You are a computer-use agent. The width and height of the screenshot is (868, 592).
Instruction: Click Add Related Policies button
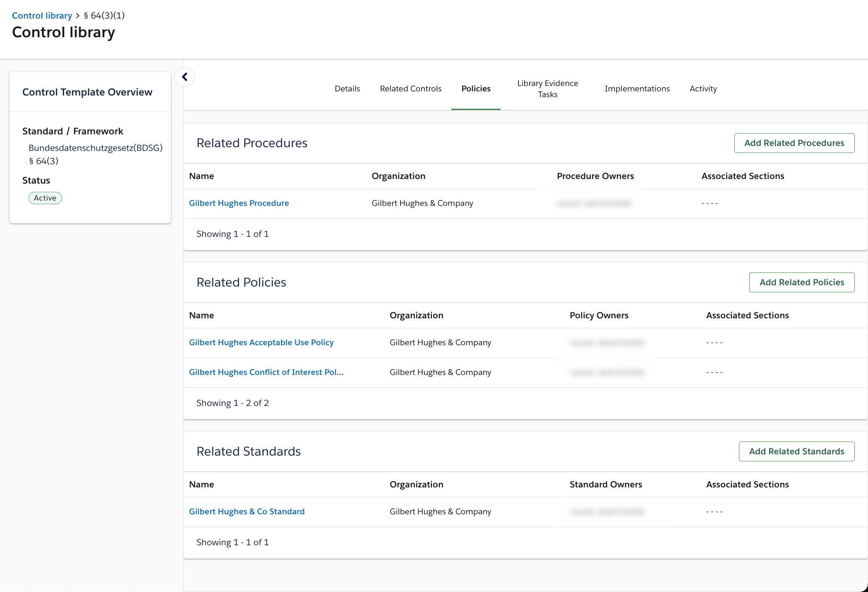(x=801, y=282)
